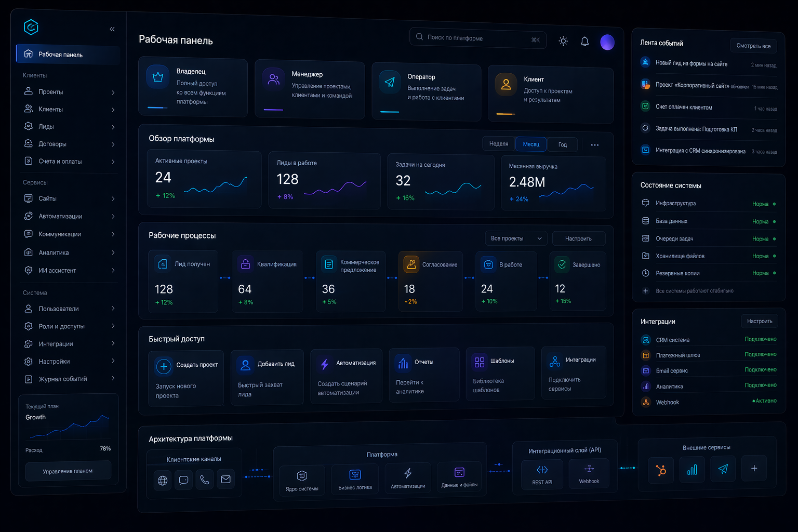
Task: Open Рабочая панель in the sidebar
Action: (68, 55)
